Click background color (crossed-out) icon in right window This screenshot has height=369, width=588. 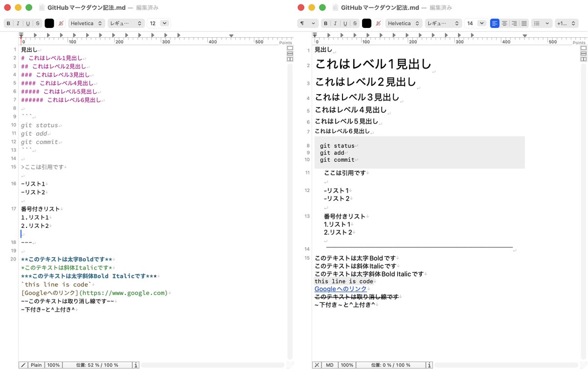379,23
